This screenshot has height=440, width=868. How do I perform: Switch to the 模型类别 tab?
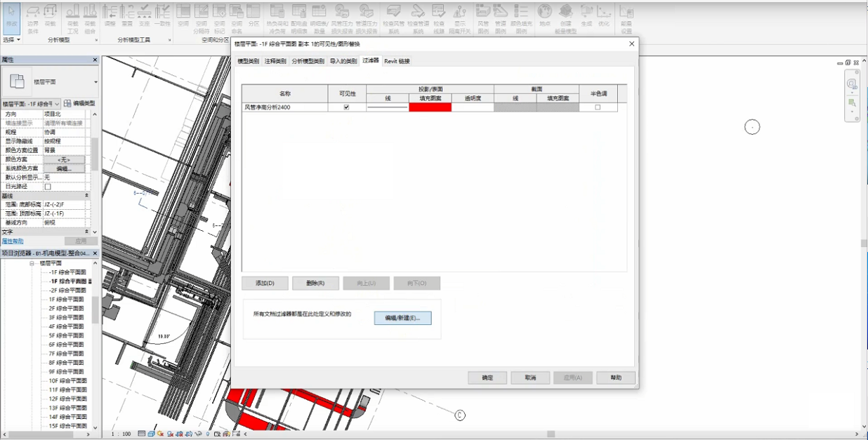[x=248, y=61]
